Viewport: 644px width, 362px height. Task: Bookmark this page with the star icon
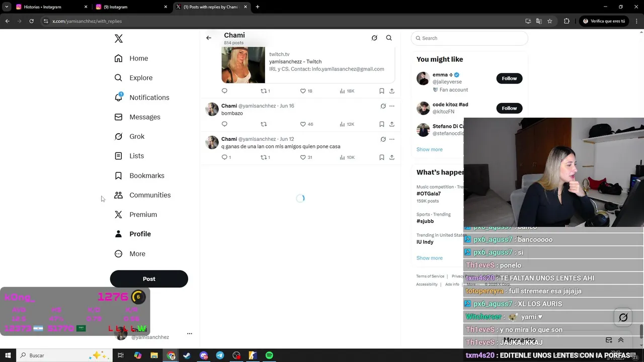coord(550,21)
